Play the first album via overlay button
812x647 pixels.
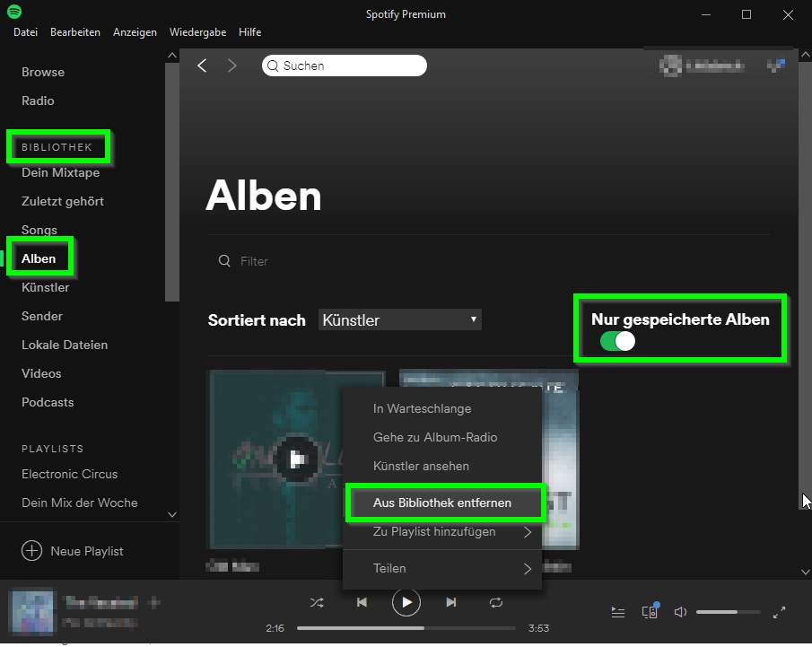pos(296,459)
